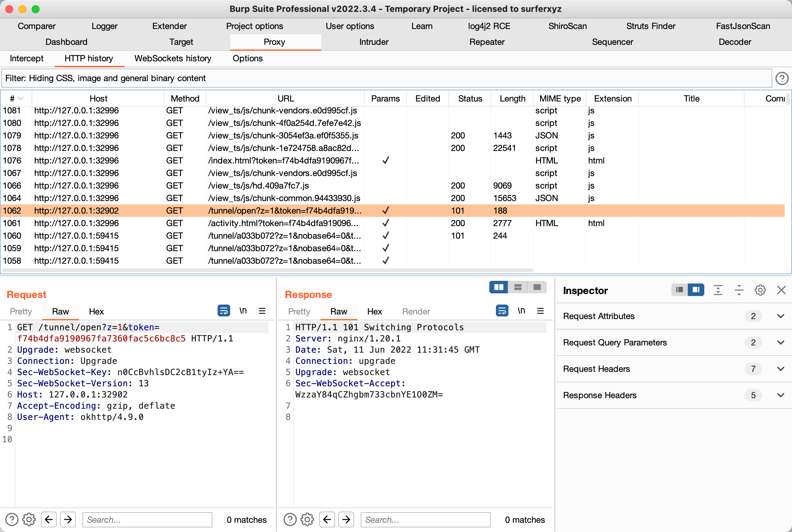
Task: Open Response search help question icon
Action: pyautogui.click(x=290, y=519)
